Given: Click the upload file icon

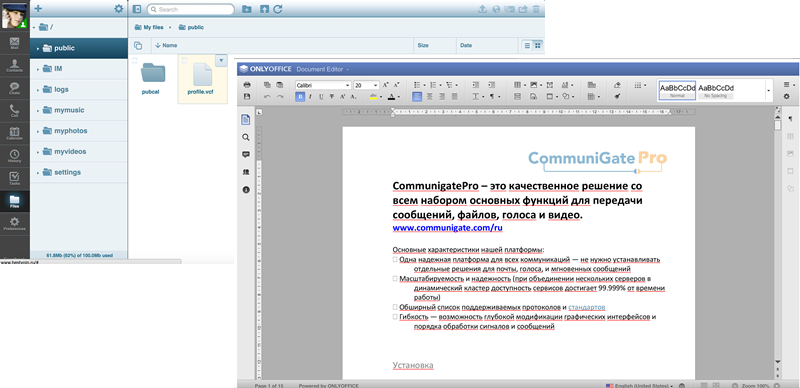Looking at the screenshot, I should pos(482,9).
